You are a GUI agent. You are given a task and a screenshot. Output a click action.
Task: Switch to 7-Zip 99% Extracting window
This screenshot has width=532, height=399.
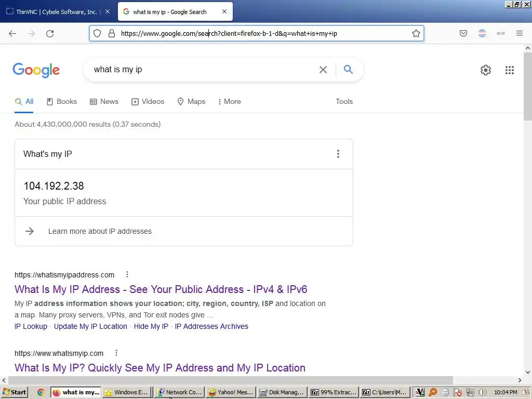334,392
